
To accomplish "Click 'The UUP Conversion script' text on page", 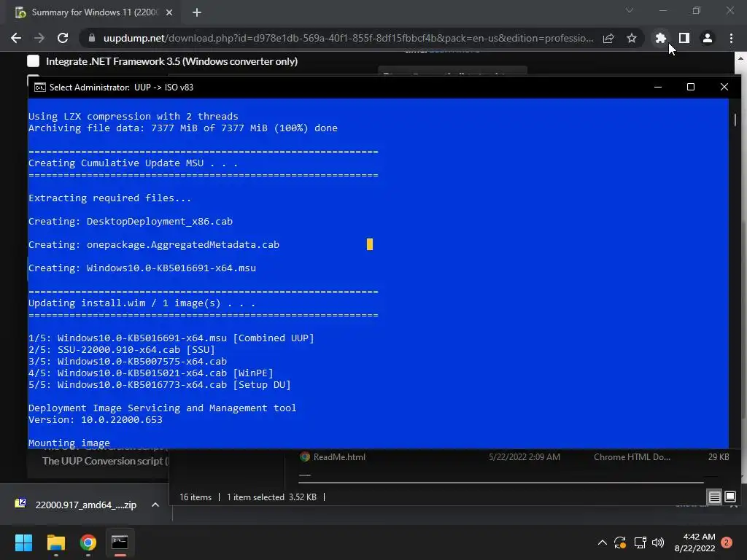I will [x=102, y=461].
